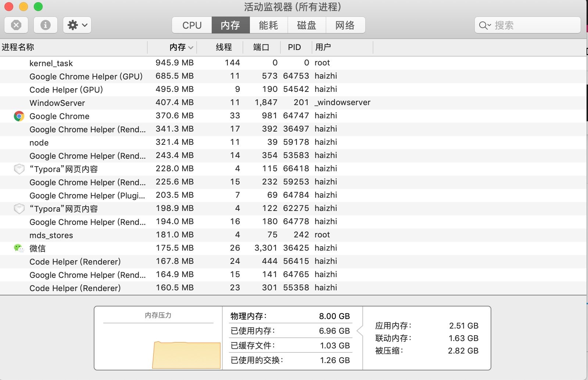Image resolution: width=588 pixels, height=380 pixels.
Task: Click the 物理内存 8.00 GB value
Action: [x=334, y=316]
